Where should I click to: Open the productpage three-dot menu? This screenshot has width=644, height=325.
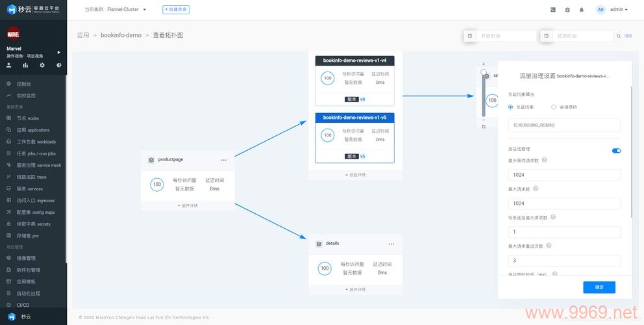(x=223, y=160)
